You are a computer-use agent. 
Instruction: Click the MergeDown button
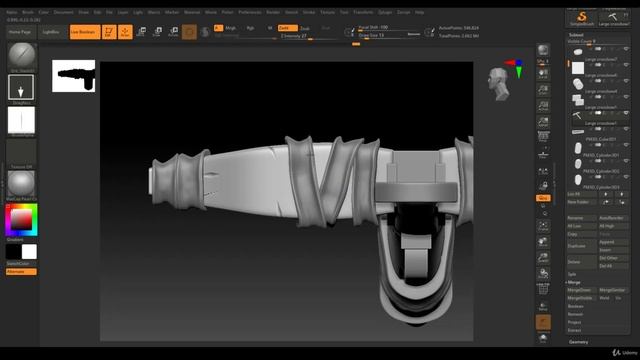click(582, 290)
